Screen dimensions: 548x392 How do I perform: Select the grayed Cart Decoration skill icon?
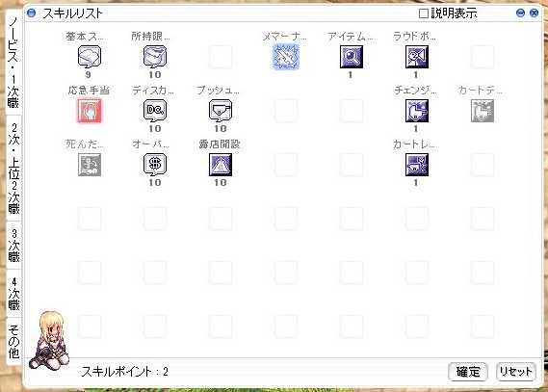coord(483,111)
